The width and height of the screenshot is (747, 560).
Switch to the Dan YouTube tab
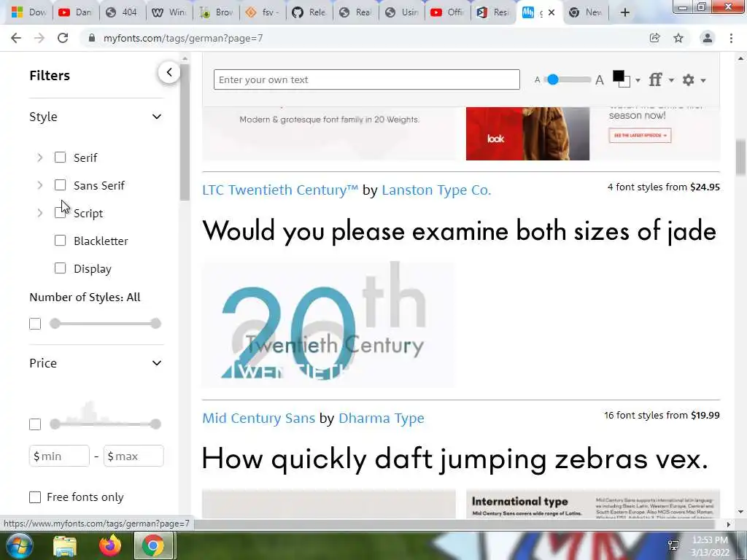pyautogui.click(x=75, y=12)
